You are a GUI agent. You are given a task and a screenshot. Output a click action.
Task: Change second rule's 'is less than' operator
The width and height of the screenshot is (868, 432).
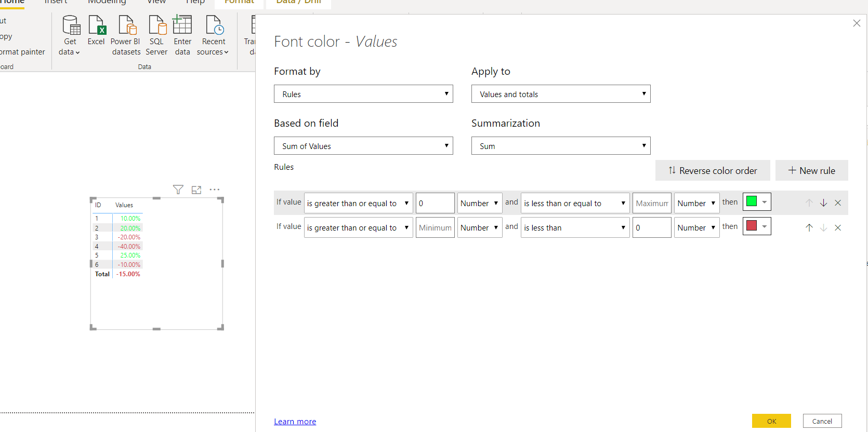[575, 227]
